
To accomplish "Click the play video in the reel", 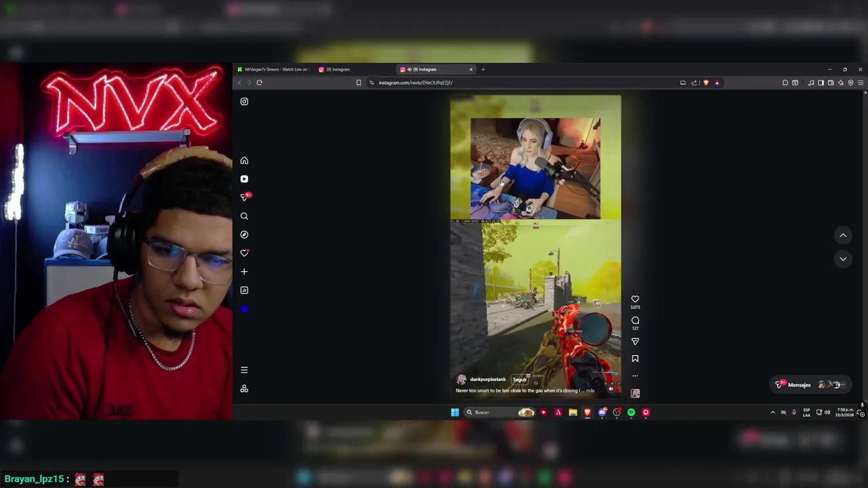I will pos(535,247).
